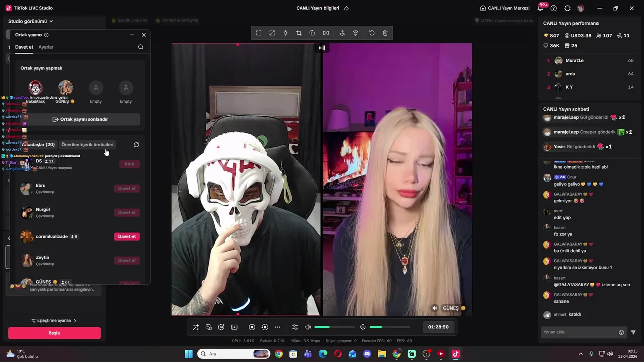Image resolution: width=644 pixels, height=362 pixels.
Task: Move layer down icon
Action: [356, 33]
